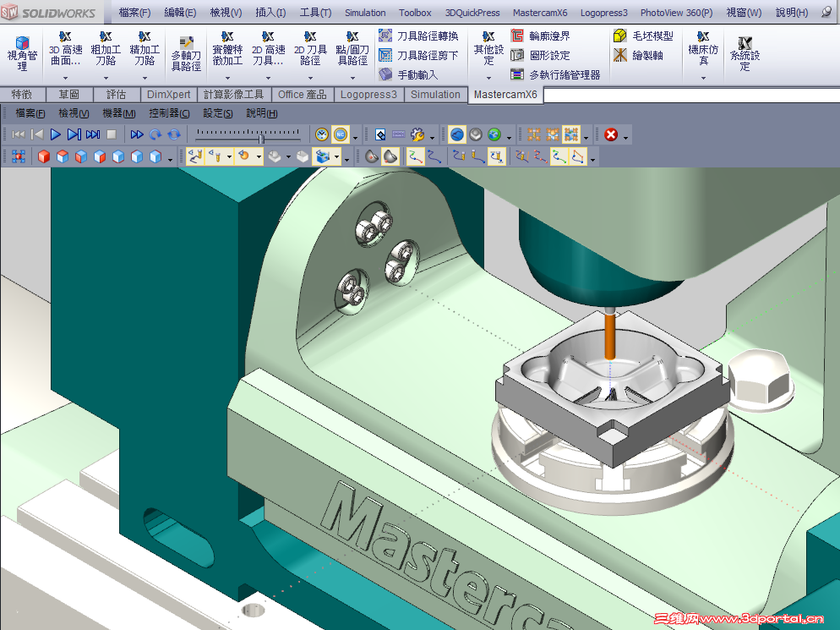Toggle the blue machine view button
Viewport: 840px width, 630px height.
[x=457, y=134]
